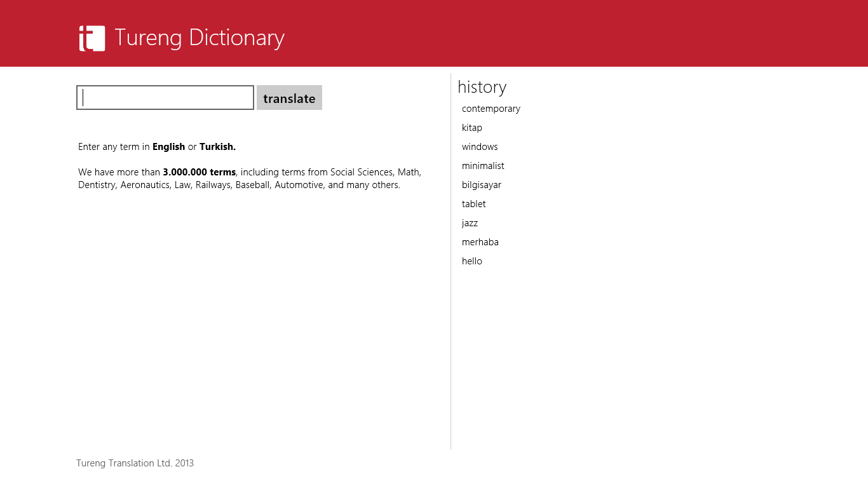
Task: Click the 'bilgisayar' history item
Action: [x=481, y=185]
